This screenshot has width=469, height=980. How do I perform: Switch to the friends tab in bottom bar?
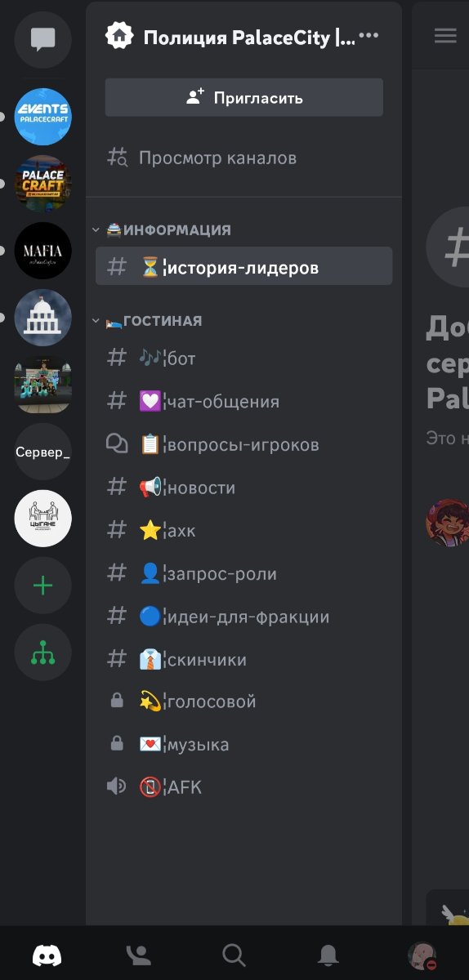click(x=139, y=955)
